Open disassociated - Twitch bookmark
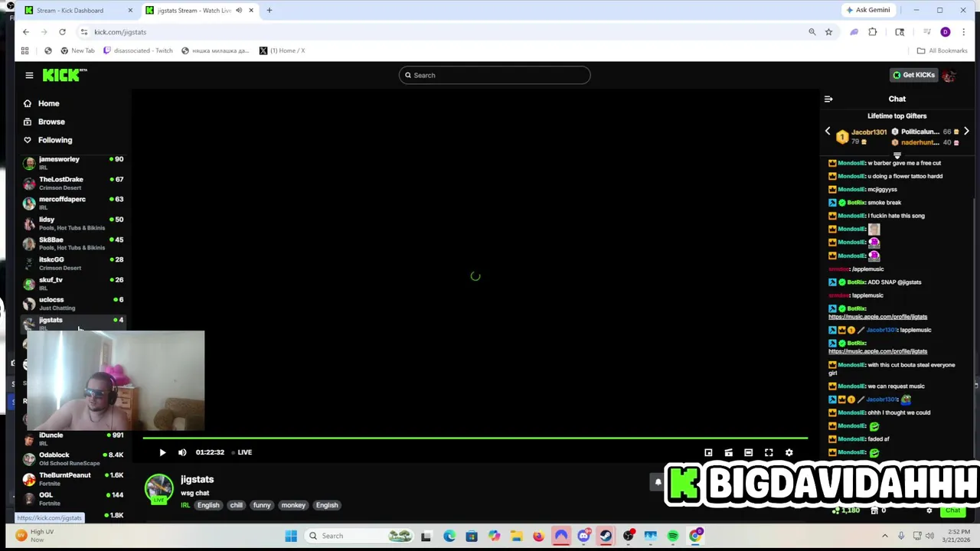 point(138,51)
